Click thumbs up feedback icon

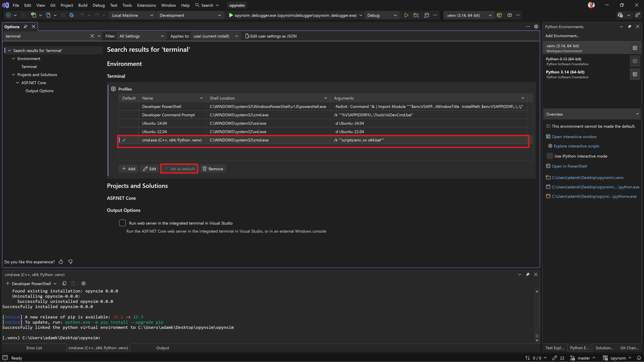61,262
